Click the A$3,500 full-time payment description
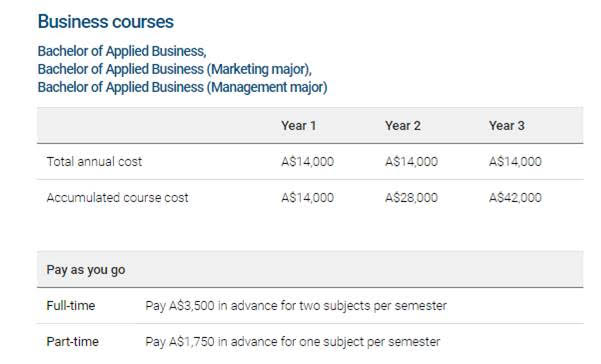The image size is (601, 364). click(x=296, y=306)
